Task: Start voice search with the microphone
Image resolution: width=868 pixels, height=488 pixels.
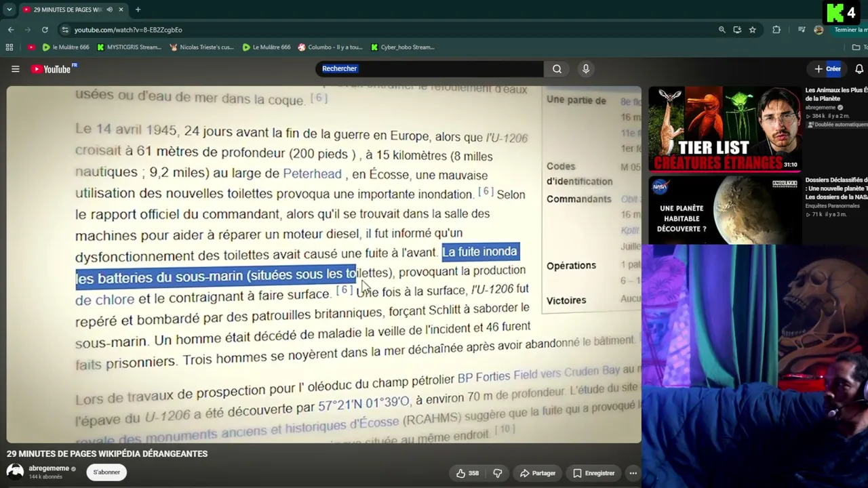Action: click(586, 68)
